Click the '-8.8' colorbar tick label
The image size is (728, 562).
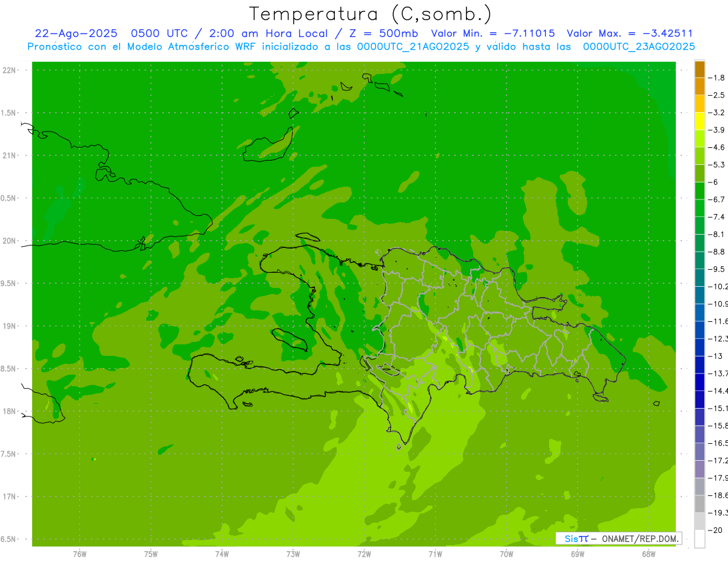[716, 252]
